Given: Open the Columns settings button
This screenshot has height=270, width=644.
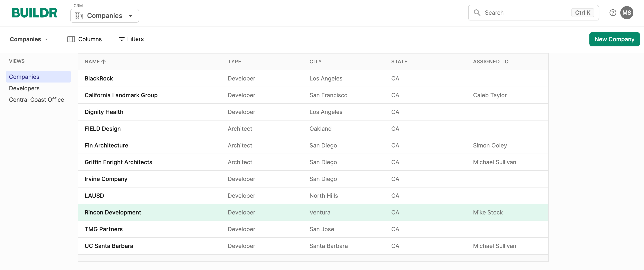Looking at the screenshot, I should [84, 39].
